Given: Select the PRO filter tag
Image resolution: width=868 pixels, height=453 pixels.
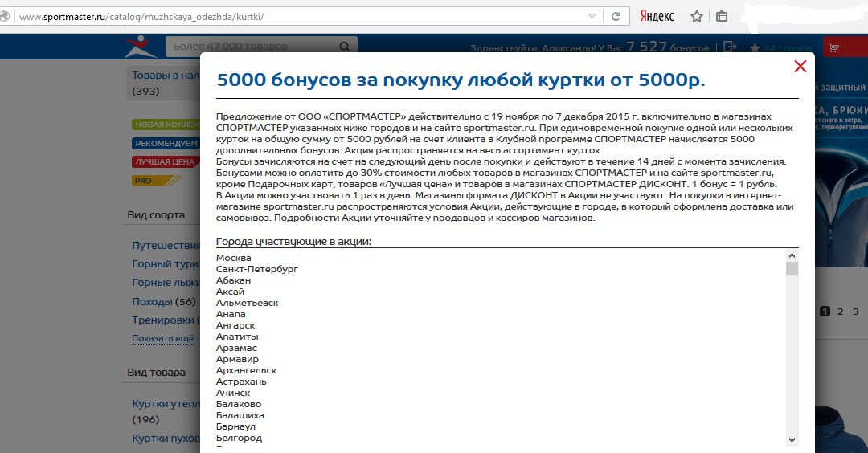Looking at the screenshot, I should tap(156, 181).
